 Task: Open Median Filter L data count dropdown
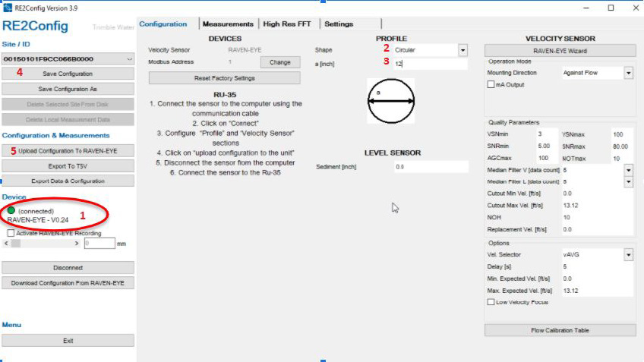point(628,182)
